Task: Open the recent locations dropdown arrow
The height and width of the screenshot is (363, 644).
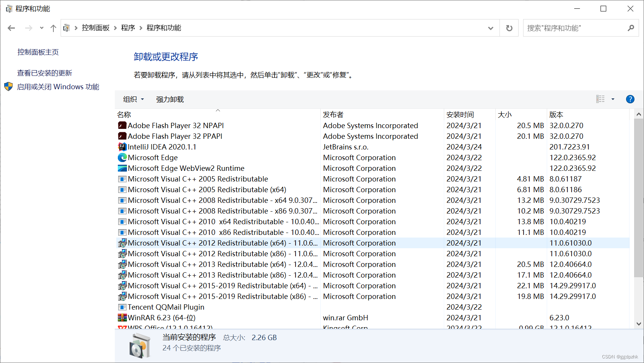Action: click(42, 28)
